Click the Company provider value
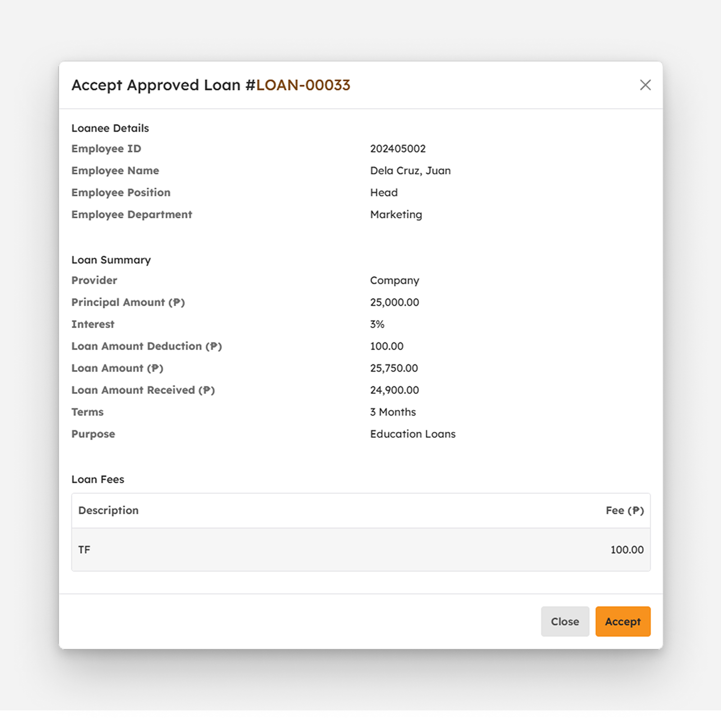 395,280
